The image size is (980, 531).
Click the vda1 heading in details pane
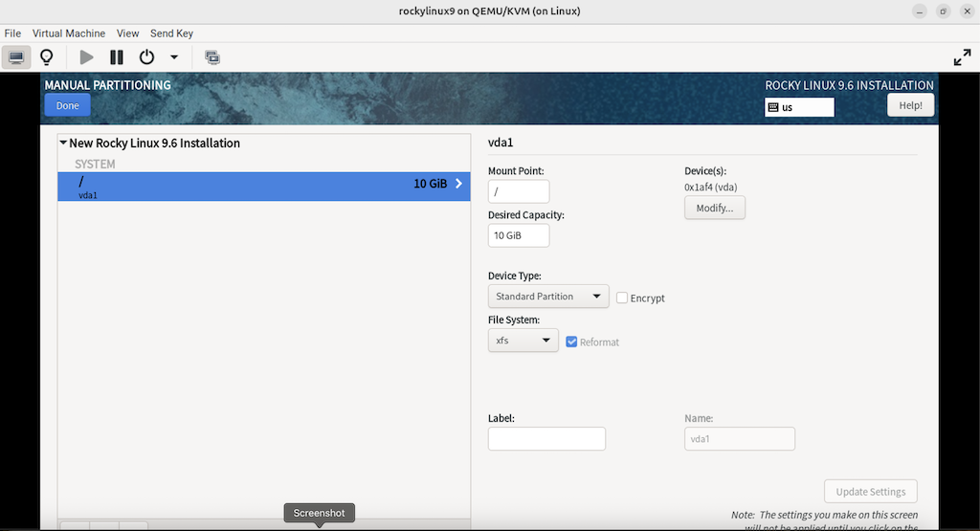pos(501,143)
